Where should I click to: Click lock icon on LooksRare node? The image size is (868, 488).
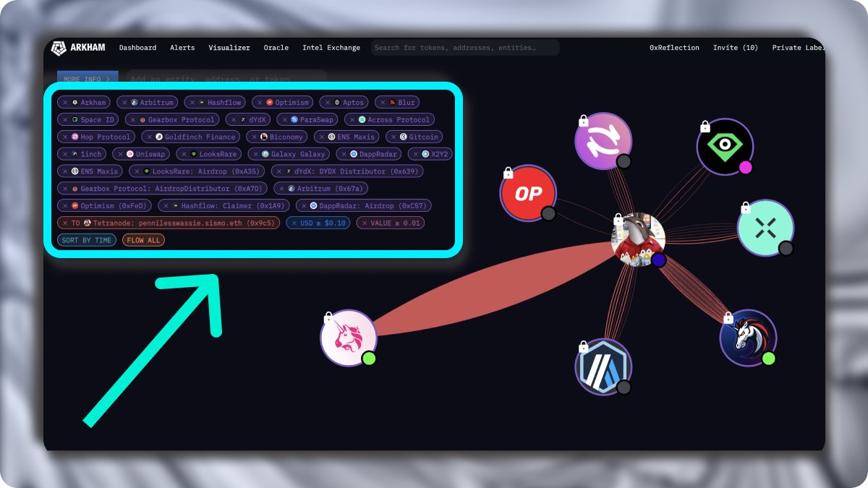[705, 126]
